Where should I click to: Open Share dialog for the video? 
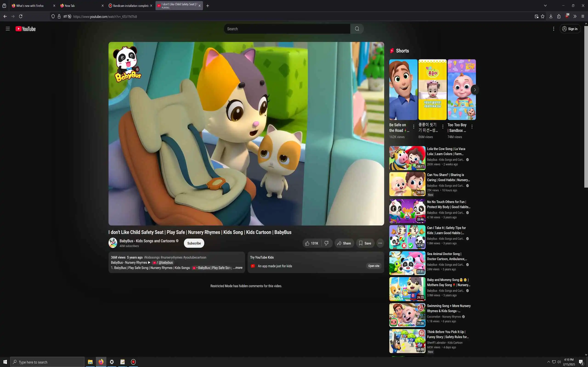[344, 243]
